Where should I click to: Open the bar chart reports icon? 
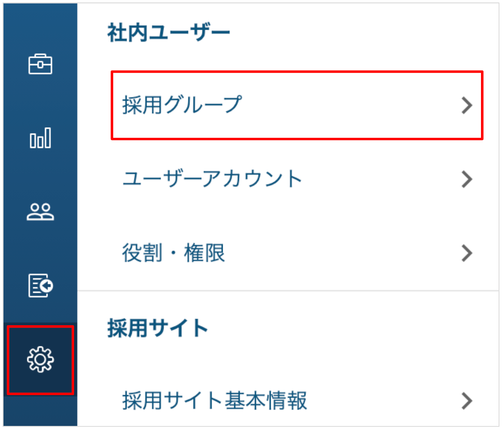point(40,138)
